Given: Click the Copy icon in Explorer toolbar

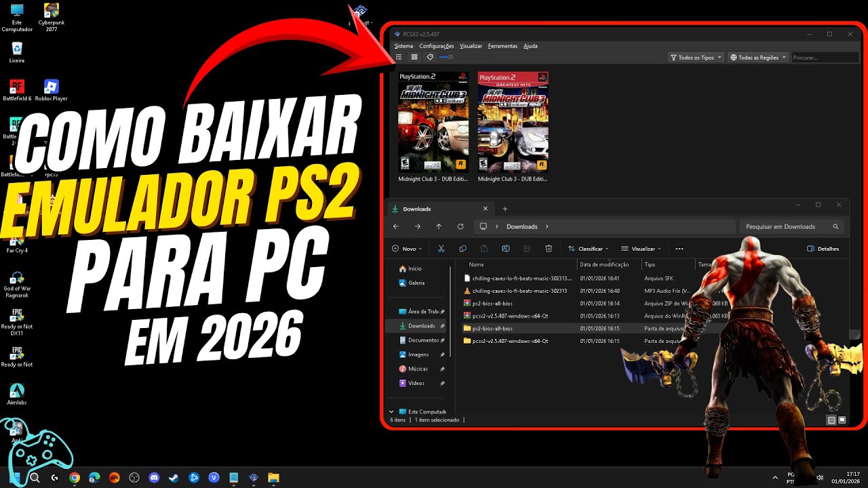Looking at the screenshot, I should (x=462, y=249).
